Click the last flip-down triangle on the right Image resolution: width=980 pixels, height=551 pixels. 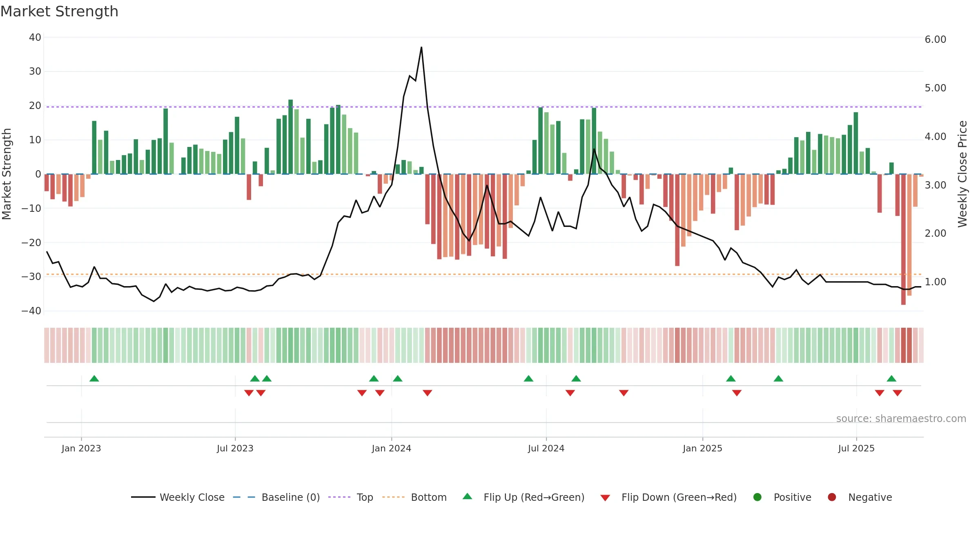pyautogui.click(x=898, y=393)
